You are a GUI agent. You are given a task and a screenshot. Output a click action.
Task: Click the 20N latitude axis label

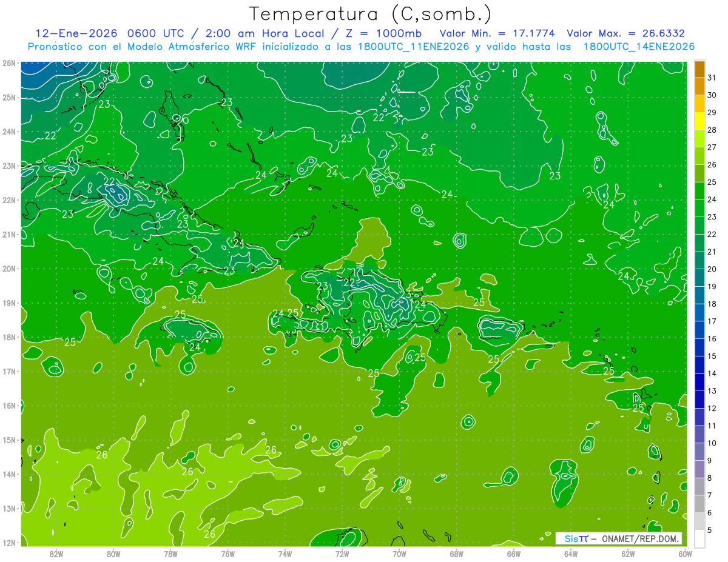click(8, 269)
